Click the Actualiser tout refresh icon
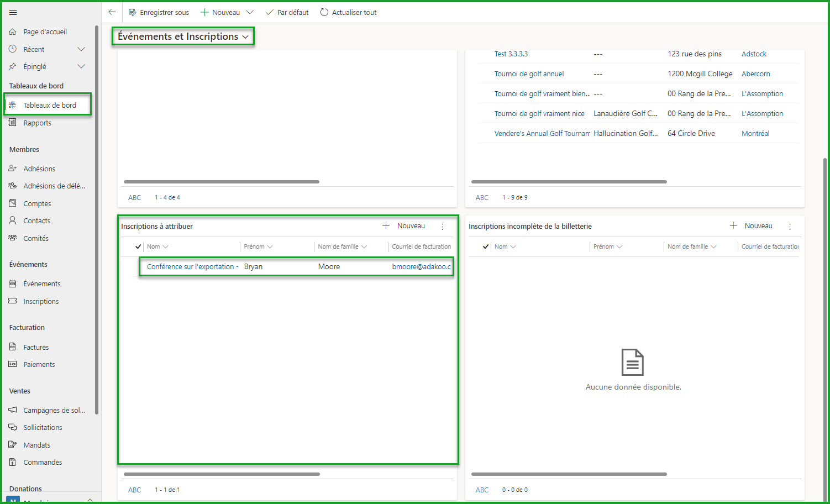830x504 pixels. tap(324, 12)
